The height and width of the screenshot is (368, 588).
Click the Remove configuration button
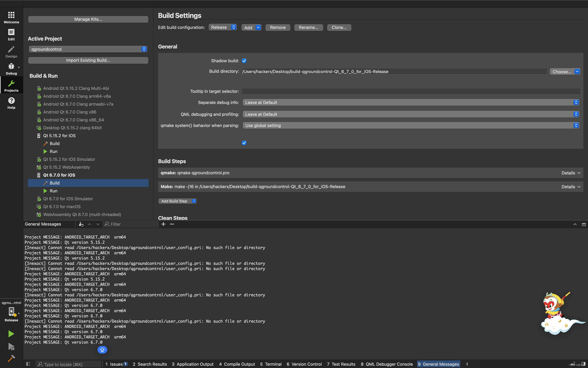pyautogui.click(x=278, y=27)
